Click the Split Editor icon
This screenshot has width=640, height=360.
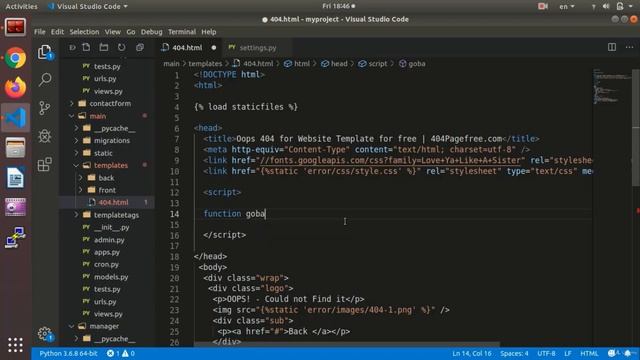[x=612, y=47]
